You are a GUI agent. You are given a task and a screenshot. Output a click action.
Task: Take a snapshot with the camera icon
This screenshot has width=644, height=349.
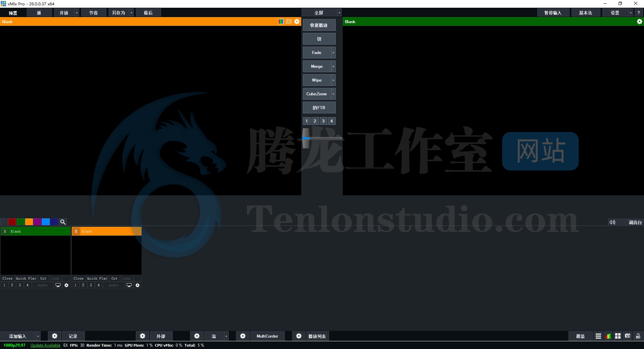pyautogui.click(x=628, y=336)
